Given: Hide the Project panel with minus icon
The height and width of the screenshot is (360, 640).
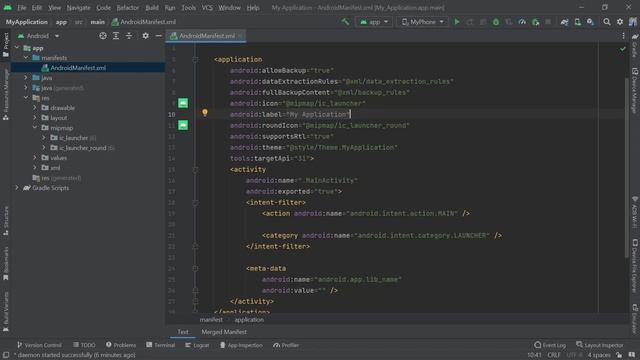Looking at the screenshot, I should click(158, 36).
